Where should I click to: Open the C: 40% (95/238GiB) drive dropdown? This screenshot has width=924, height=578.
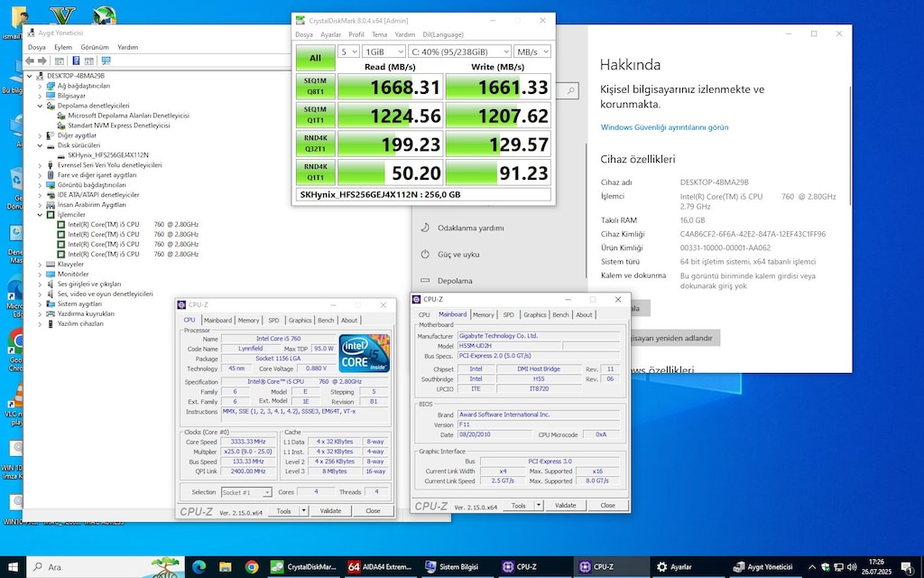(x=459, y=51)
